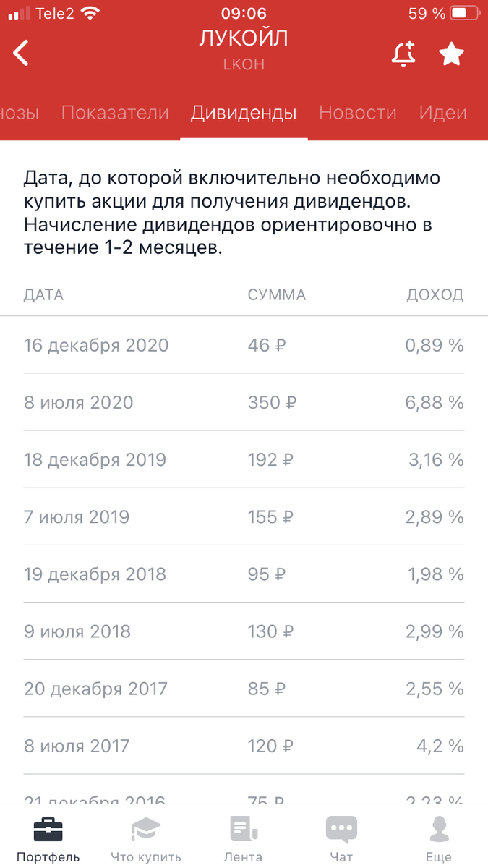Toggle the favorite star for ЛУКОЙЛ
The width and height of the screenshot is (488, 868).
[x=451, y=54]
